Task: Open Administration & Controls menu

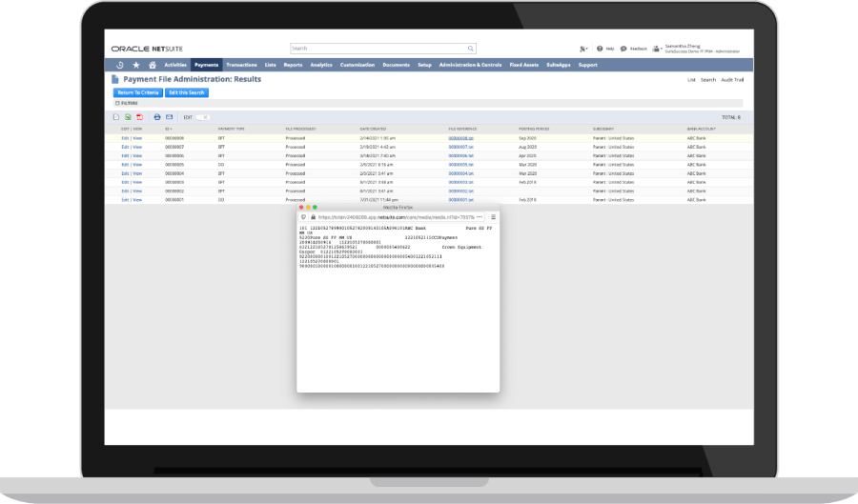Action: pyautogui.click(x=470, y=65)
